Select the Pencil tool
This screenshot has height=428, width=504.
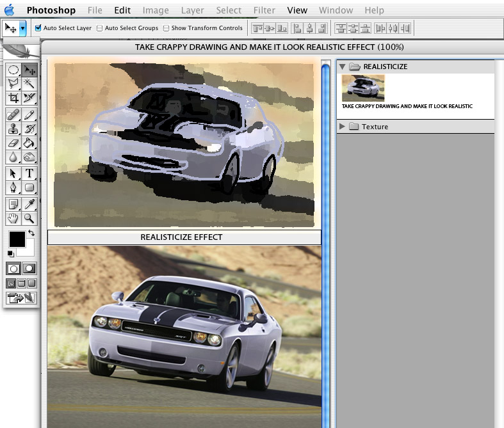click(29, 115)
